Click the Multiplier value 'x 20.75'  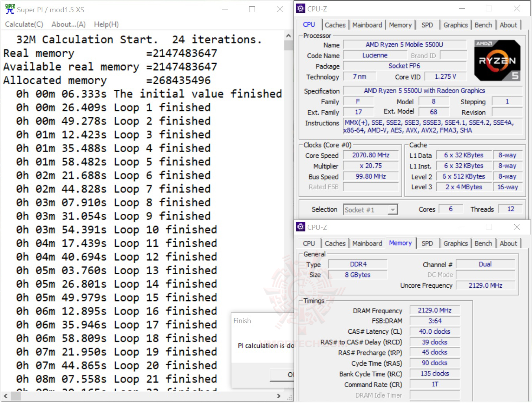(371, 166)
